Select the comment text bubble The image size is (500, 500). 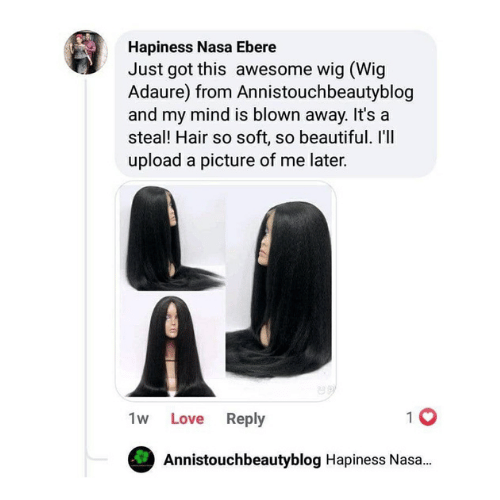click(x=276, y=104)
